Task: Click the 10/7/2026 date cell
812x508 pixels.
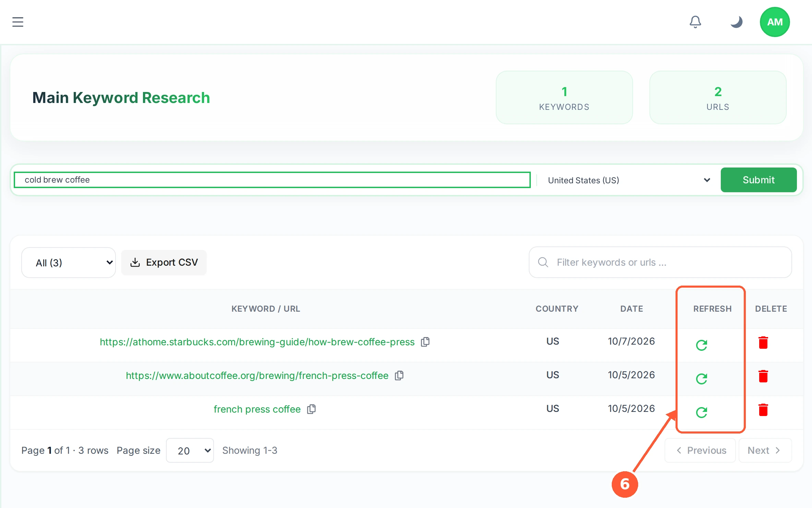Action: click(631, 341)
